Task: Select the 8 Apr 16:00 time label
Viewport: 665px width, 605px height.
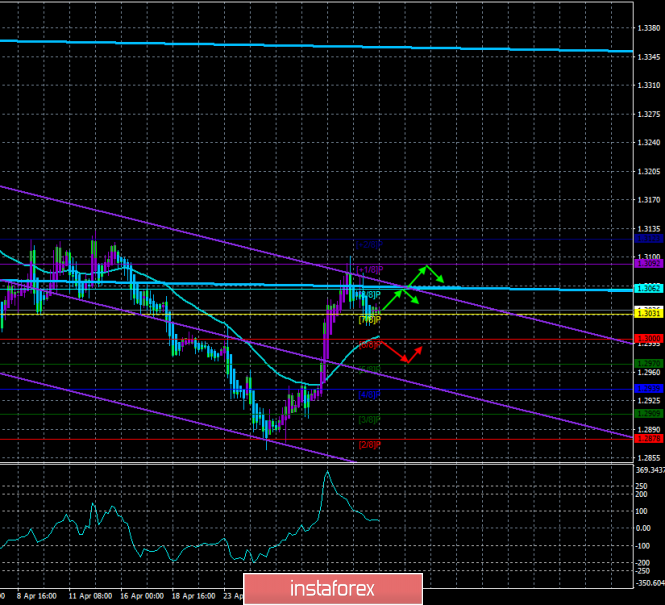Action: pyautogui.click(x=37, y=596)
